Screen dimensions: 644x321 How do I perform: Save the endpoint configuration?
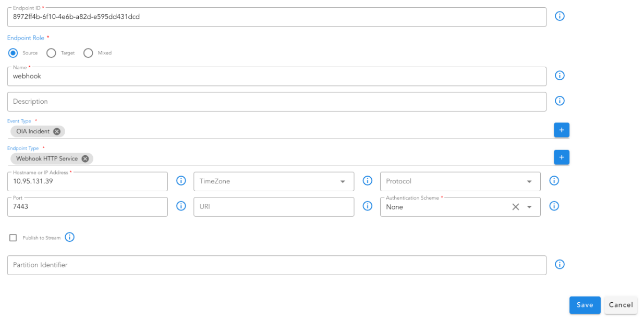pyautogui.click(x=585, y=305)
